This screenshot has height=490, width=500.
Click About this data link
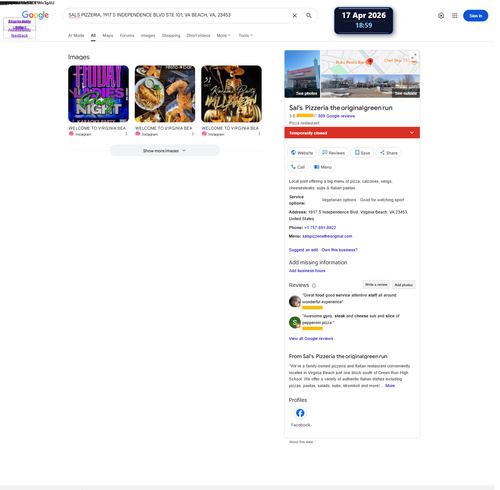pos(301,442)
